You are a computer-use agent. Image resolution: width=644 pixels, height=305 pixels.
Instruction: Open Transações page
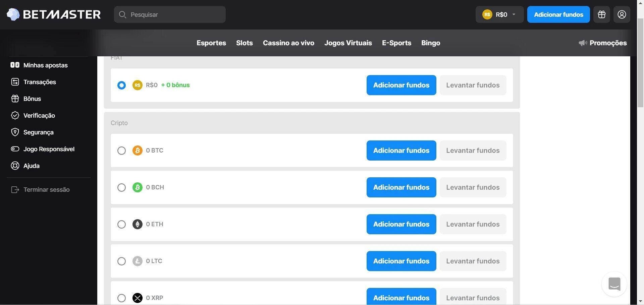(40, 82)
